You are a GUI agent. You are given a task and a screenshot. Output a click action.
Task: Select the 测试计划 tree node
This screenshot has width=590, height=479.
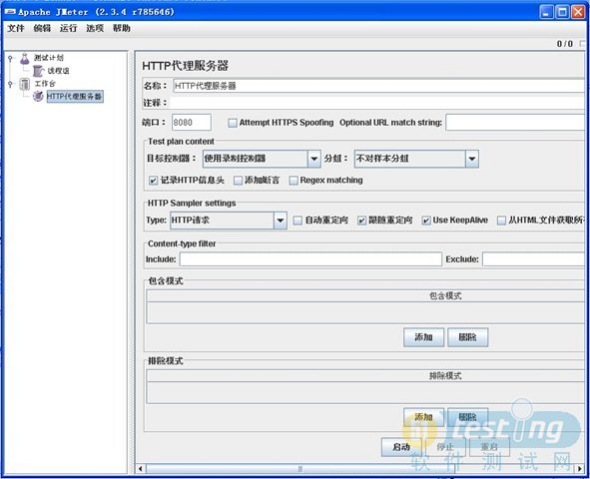(x=49, y=58)
